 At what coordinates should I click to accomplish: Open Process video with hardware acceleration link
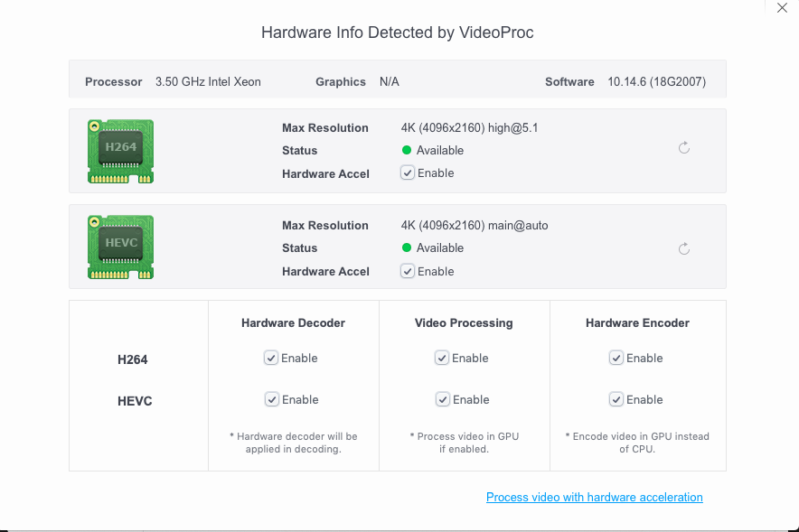tap(594, 498)
